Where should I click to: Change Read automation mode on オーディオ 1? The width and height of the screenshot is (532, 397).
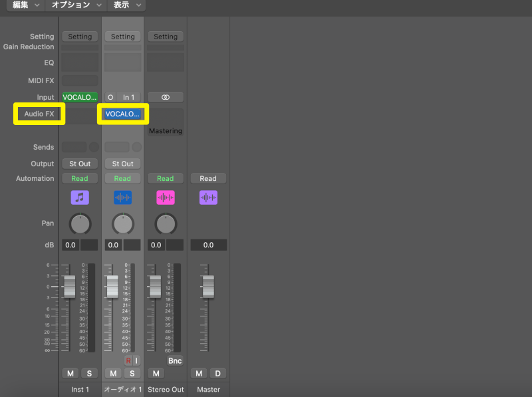point(122,178)
